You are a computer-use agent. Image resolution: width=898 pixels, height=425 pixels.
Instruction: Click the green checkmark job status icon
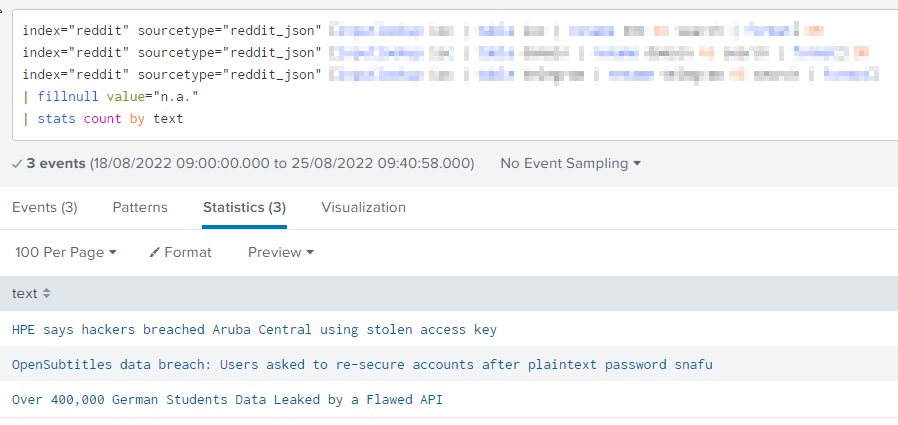coord(17,164)
